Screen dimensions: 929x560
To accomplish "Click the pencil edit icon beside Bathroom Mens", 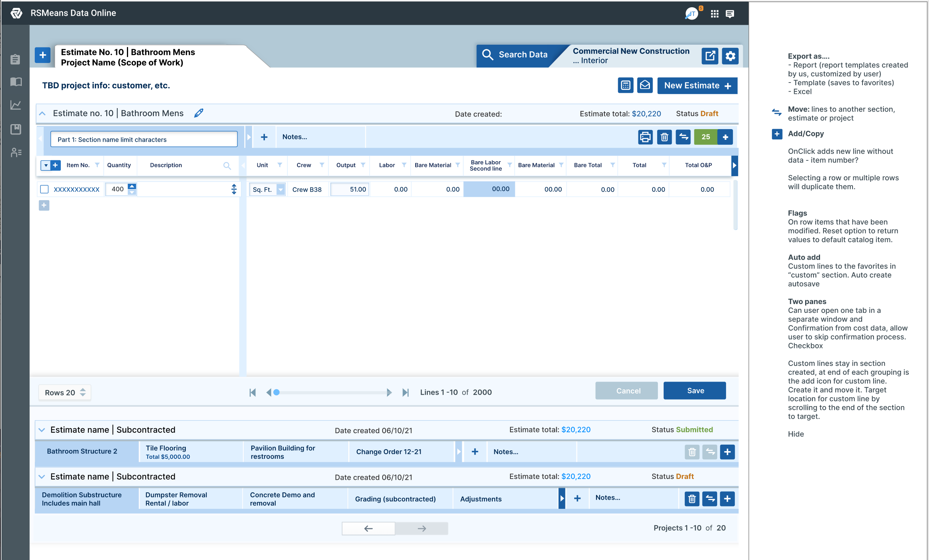I will point(199,113).
